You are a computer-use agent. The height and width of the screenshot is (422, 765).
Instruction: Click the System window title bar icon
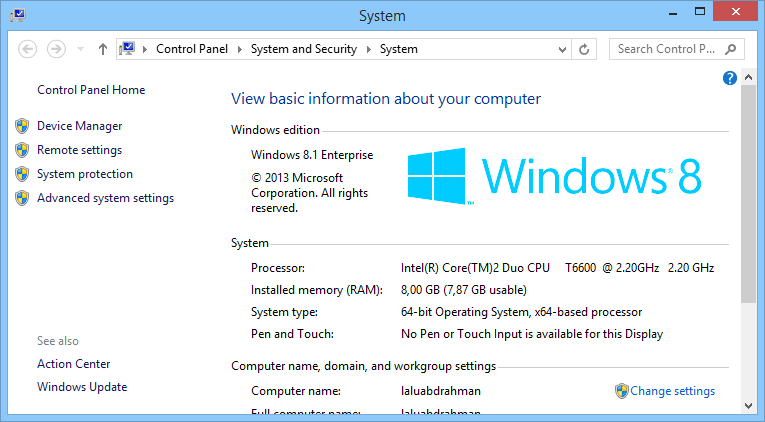[x=18, y=16]
